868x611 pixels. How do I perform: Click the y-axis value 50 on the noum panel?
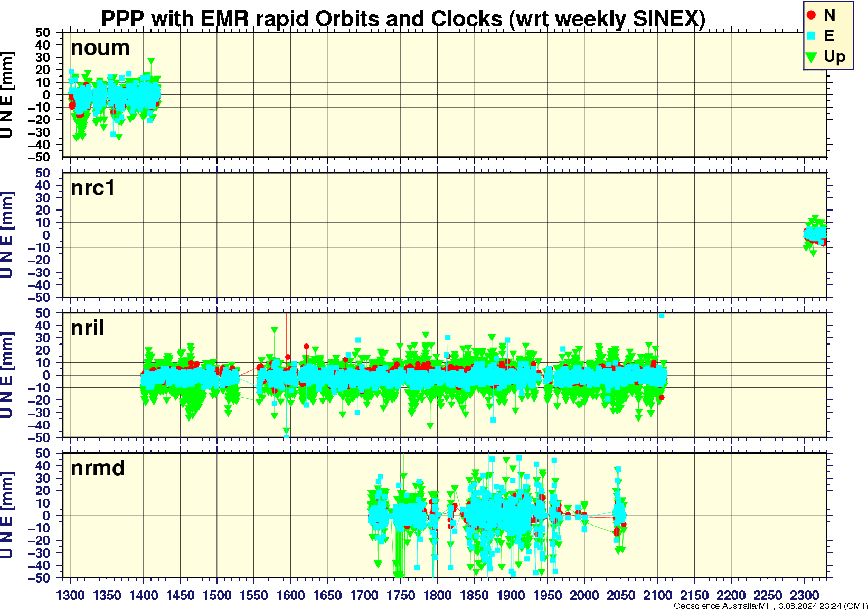pos(43,33)
